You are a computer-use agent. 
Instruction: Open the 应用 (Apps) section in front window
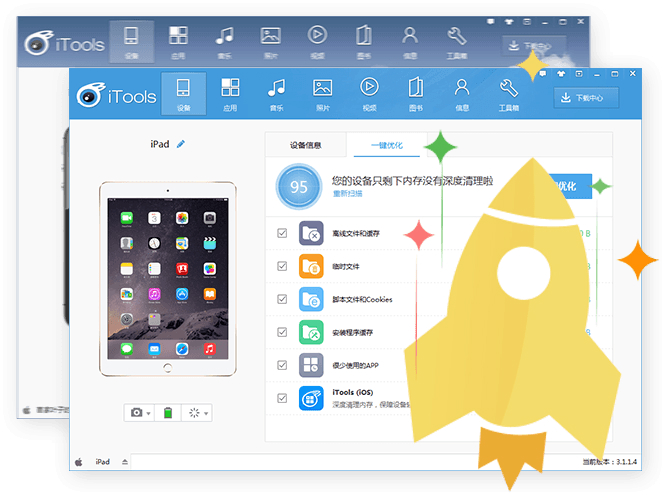[x=230, y=94]
